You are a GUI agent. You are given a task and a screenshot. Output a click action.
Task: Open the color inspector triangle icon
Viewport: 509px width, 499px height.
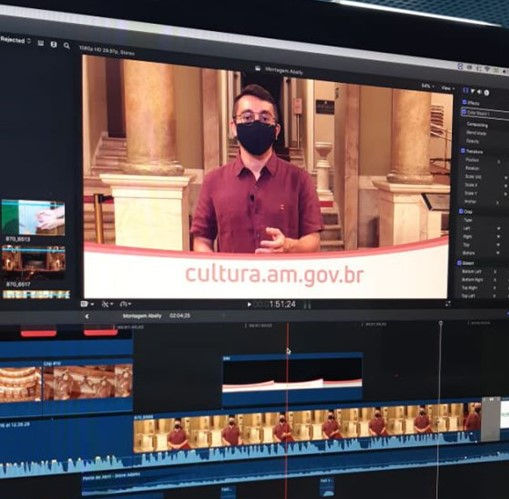coord(473,91)
